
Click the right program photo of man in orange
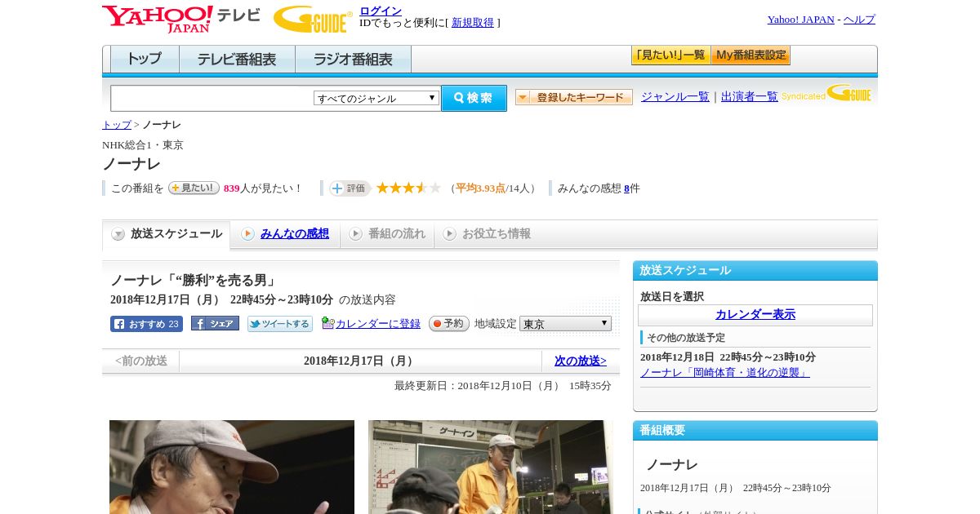tap(491, 467)
